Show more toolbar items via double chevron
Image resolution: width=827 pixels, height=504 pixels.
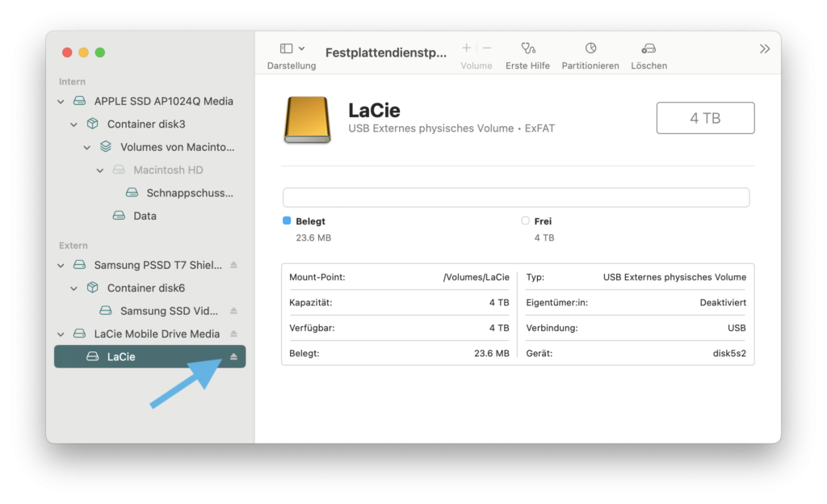tap(765, 49)
